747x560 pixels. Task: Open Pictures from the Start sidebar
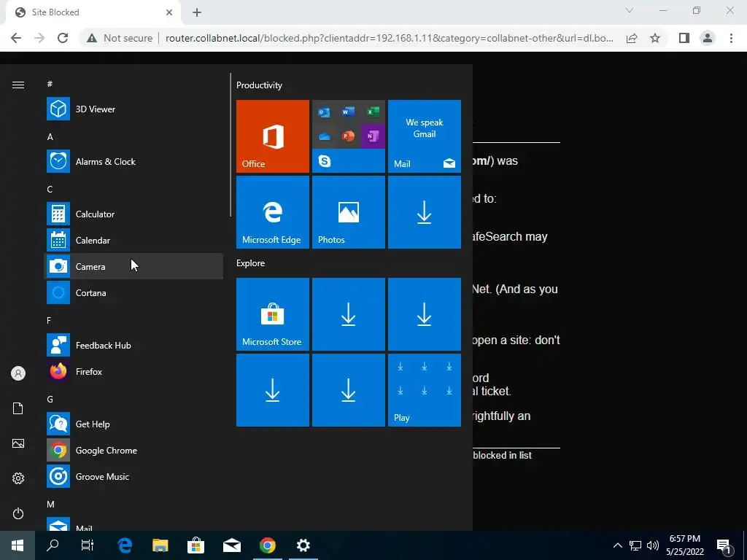coord(18,443)
